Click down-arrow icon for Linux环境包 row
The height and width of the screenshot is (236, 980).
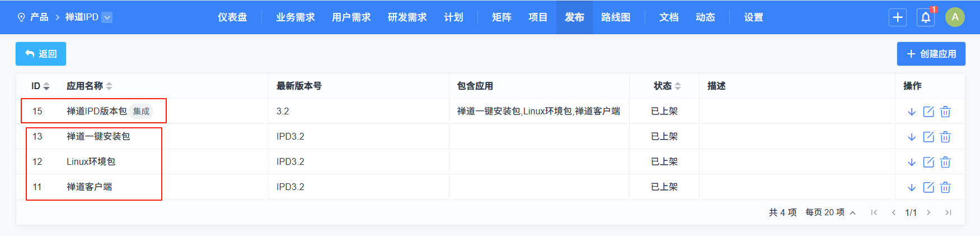(x=912, y=162)
